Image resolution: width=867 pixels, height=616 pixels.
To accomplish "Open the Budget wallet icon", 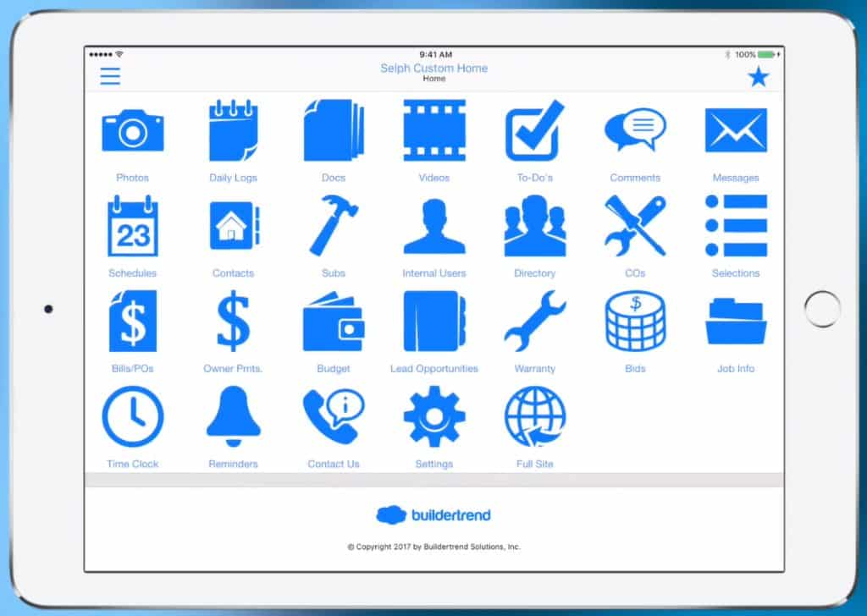I will click(333, 322).
